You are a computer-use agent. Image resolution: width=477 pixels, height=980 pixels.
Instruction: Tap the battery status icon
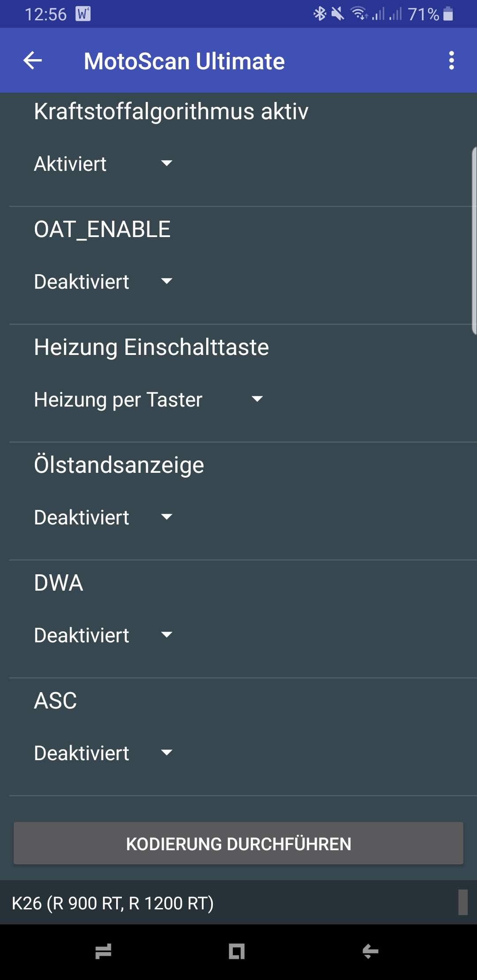coord(448,14)
